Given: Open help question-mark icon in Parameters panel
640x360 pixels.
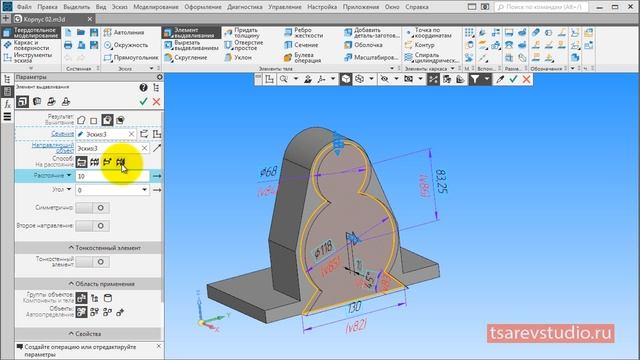Looking at the screenshot, I should tap(143, 87).
